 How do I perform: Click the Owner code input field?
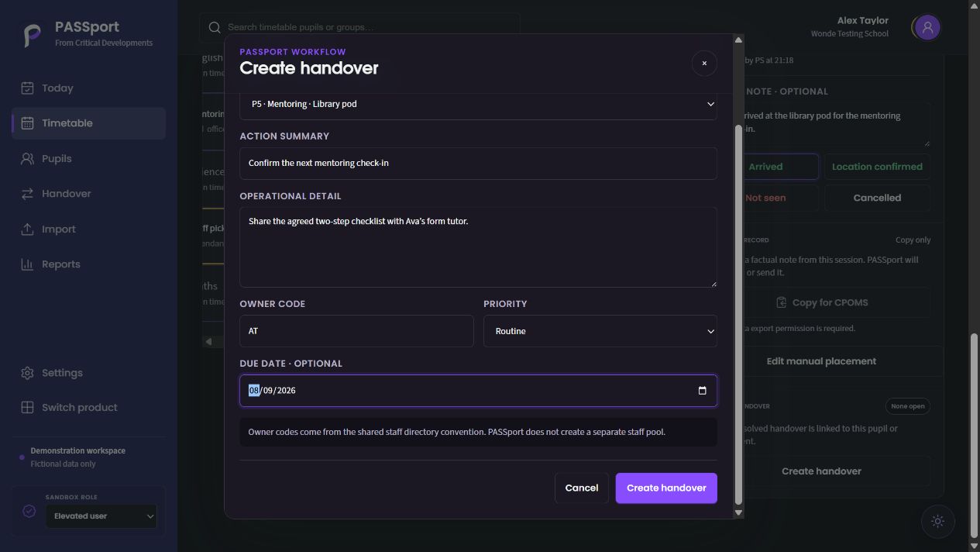click(x=356, y=331)
